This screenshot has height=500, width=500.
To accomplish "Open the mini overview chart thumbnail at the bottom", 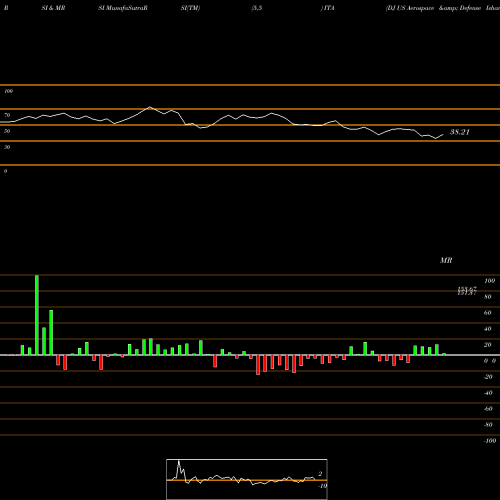I will (247, 479).
